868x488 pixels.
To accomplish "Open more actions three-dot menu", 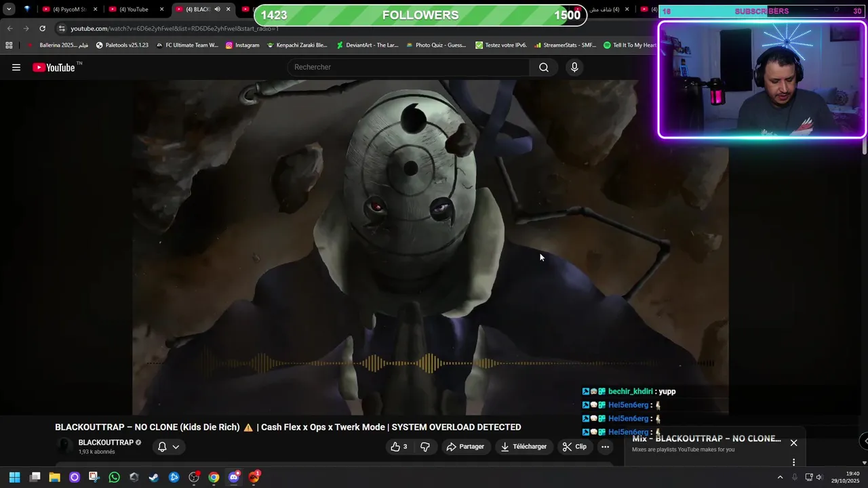I will (x=605, y=447).
